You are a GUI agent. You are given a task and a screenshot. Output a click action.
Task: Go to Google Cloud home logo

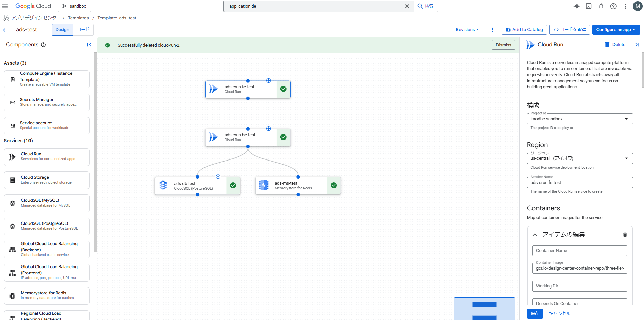pyautogui.click(x=33, y=6)
